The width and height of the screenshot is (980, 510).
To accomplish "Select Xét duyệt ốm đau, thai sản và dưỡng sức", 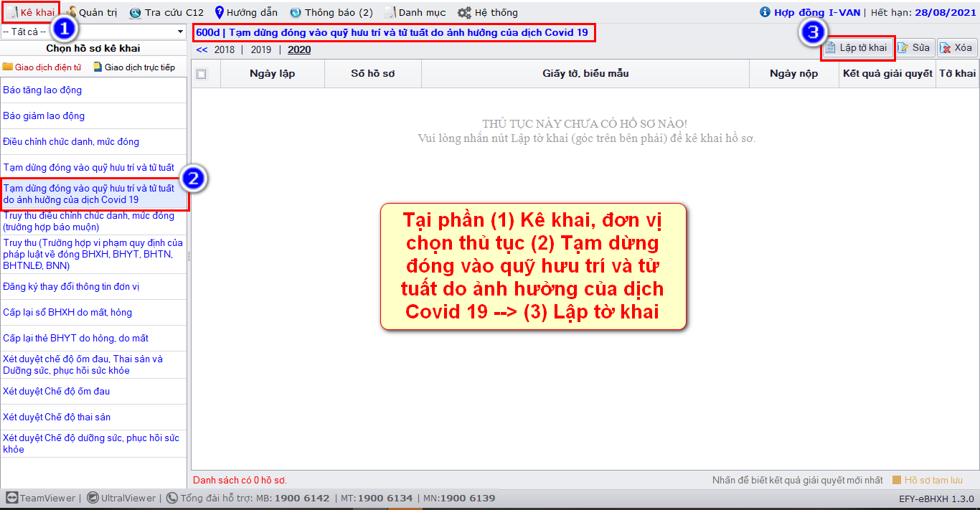I will [x=93, y=365].
